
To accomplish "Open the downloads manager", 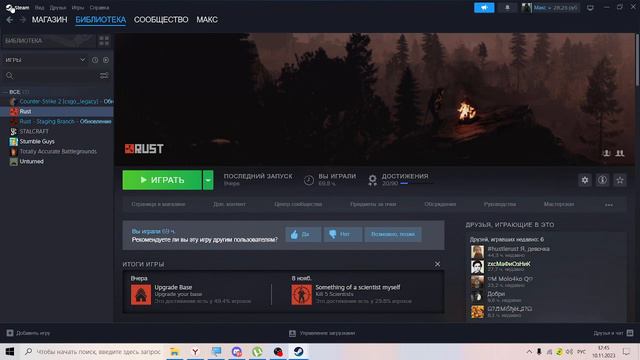I will (x=322, y=333).
